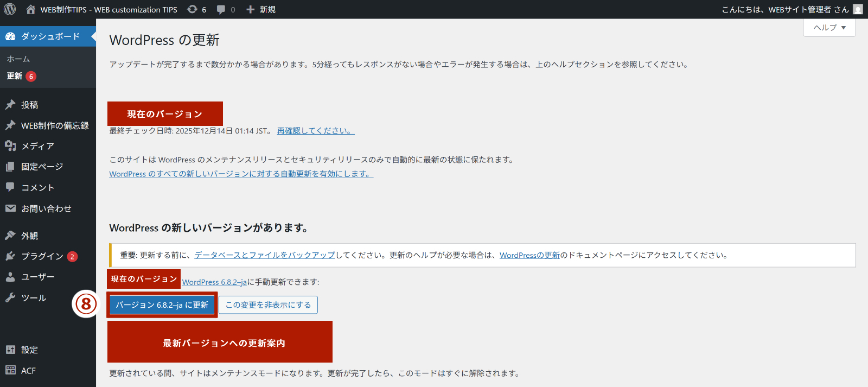Expand the ヘルプ dropdown tab
This screenshot has height=387, width=868.
coord(829,28)
